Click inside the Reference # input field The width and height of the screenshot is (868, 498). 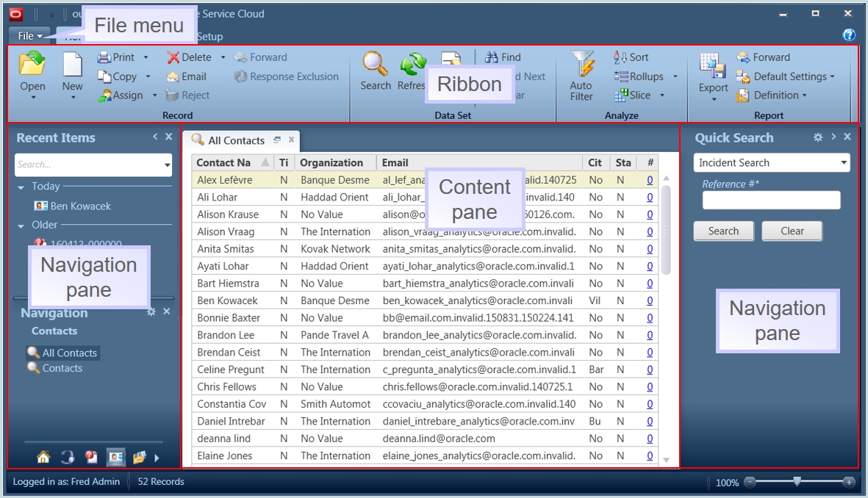[x=770, y=200]
